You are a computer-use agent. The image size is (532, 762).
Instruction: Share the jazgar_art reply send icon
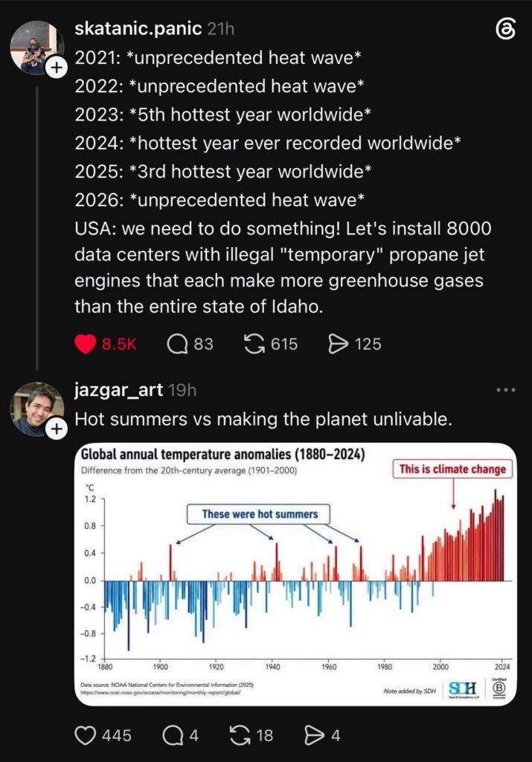tap(314, 734)
